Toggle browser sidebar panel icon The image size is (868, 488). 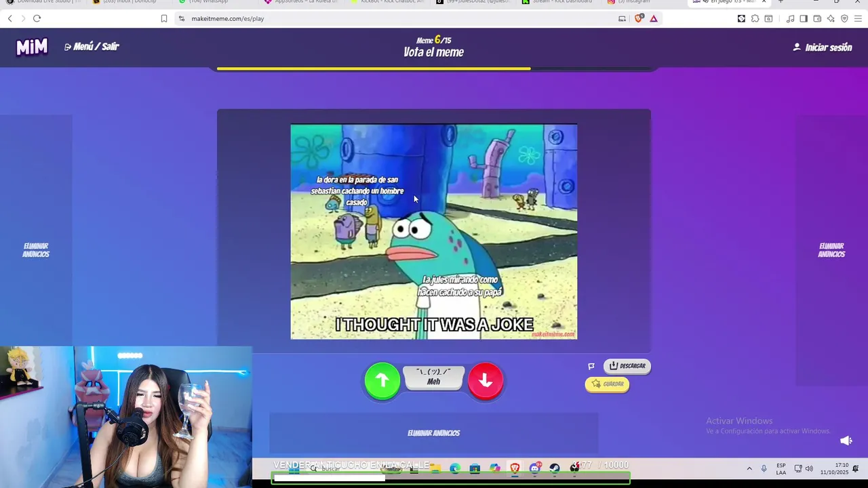pyautogui.click(x=804, y=18)
